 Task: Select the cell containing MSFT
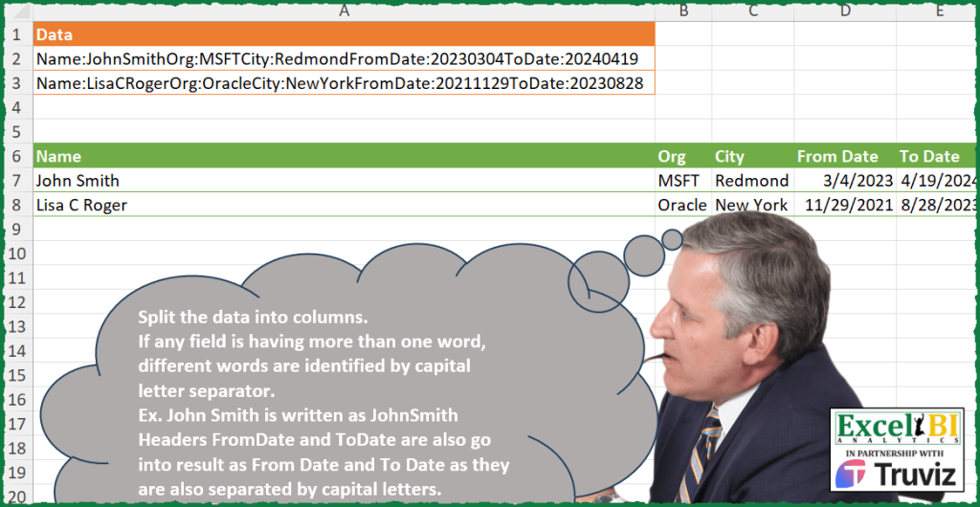coord(683,180)
